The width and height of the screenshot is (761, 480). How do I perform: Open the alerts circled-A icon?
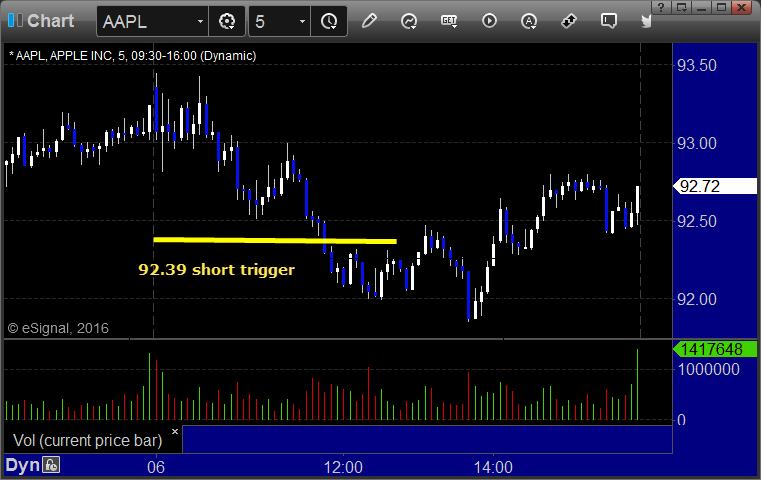pyautogui.click(x=529, y=21)
